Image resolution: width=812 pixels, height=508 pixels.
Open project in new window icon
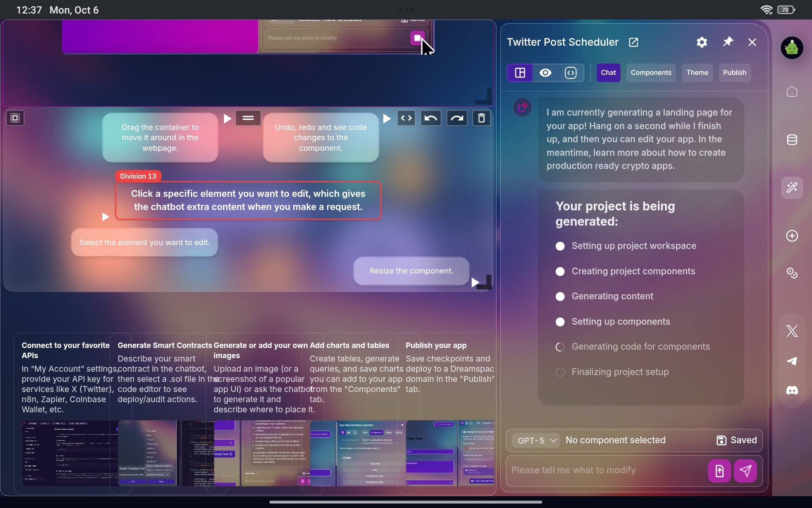click(x=633, y=42)
